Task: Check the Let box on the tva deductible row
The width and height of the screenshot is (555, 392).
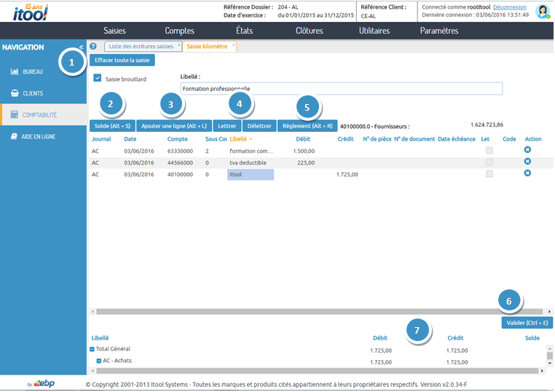Action: [x=489, y=162]
